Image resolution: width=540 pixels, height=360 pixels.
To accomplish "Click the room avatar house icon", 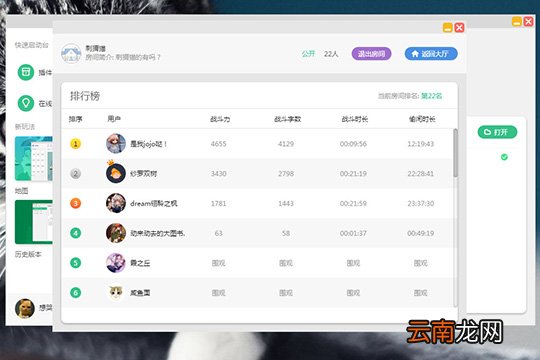I will [x=71, y=54].
